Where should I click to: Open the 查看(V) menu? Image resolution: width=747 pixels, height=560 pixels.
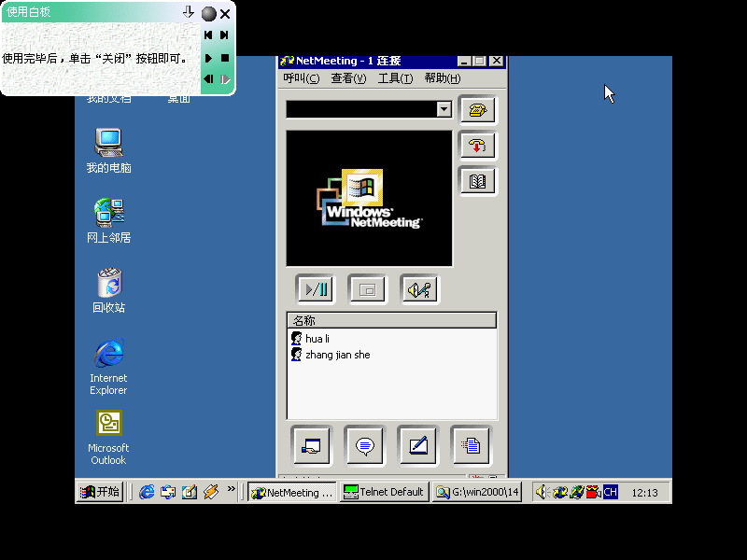tap(348, 78)
